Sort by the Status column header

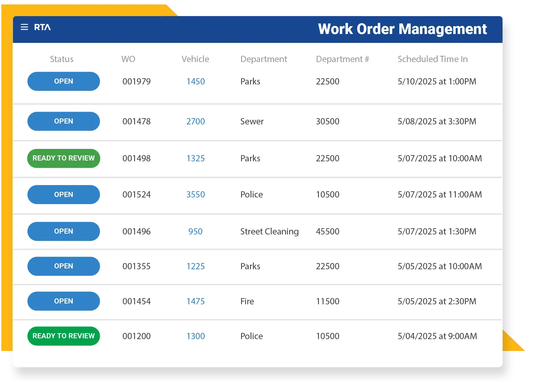(62, 59)
